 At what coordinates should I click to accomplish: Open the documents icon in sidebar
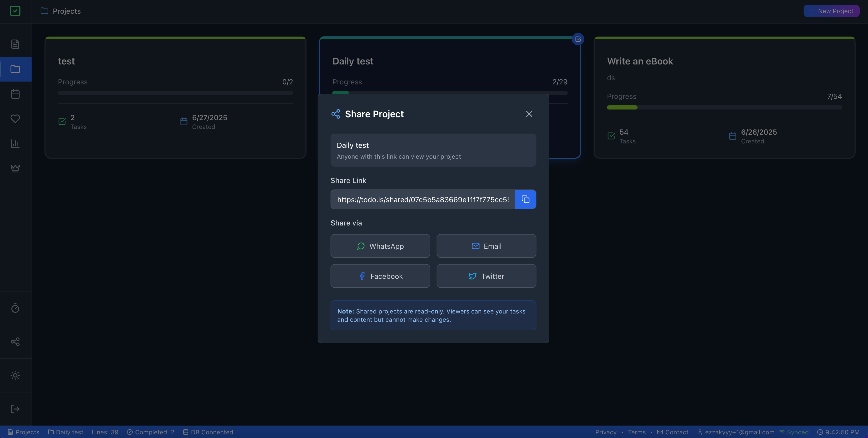pos(15,44)
